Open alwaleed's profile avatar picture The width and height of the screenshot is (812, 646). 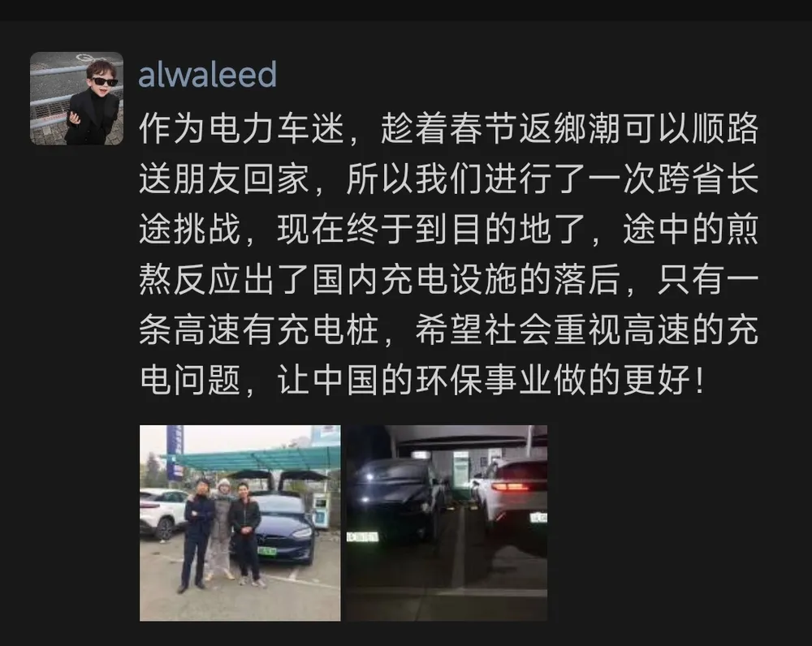(x=76, y=98)
